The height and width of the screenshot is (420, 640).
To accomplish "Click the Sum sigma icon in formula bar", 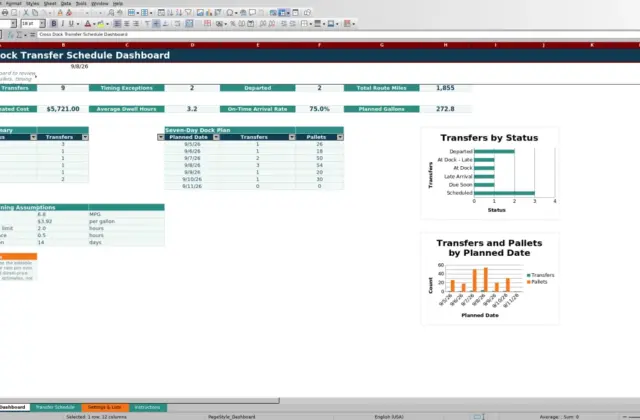I will click(19, 35).
